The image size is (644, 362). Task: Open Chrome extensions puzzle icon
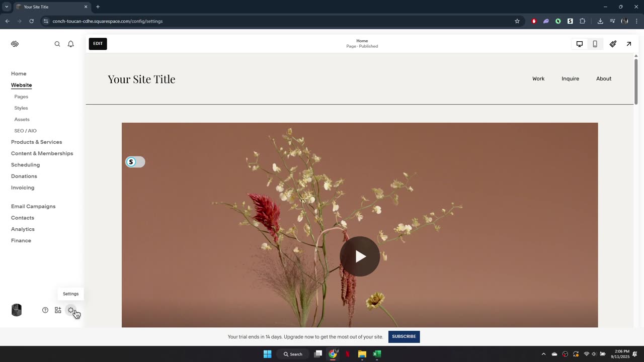pos(583,21)
